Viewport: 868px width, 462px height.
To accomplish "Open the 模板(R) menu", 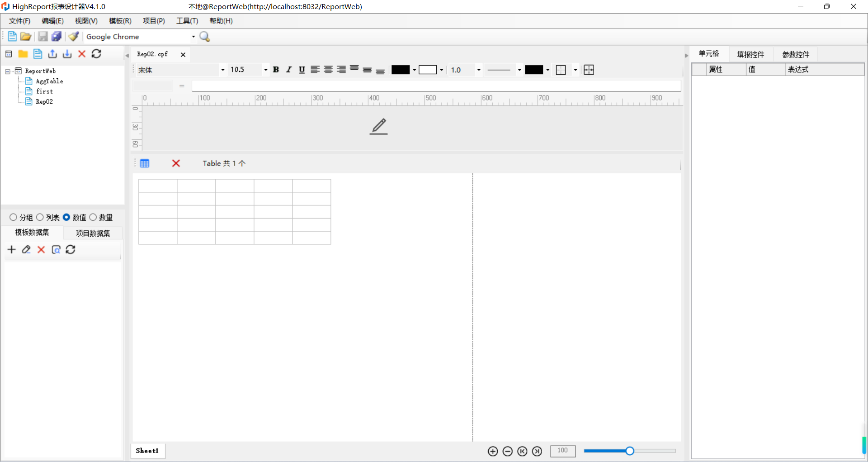I will (120, 21).
